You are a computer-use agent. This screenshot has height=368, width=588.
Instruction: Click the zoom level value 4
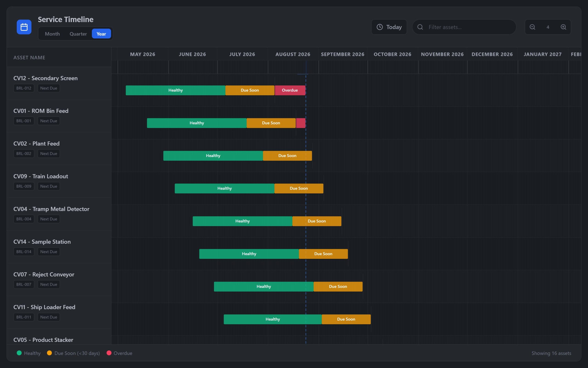(x=548, y=27)
